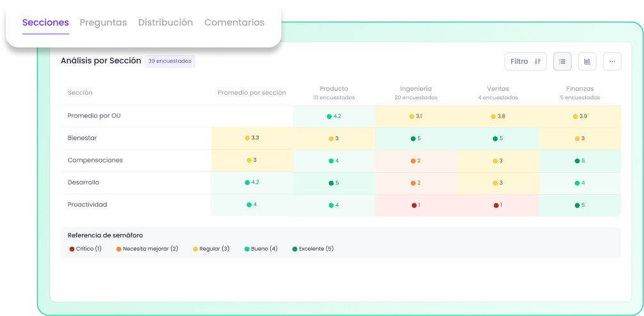This screenshot has width=644, height=316.
Task: Click the Sección column header
Action: 80,93
